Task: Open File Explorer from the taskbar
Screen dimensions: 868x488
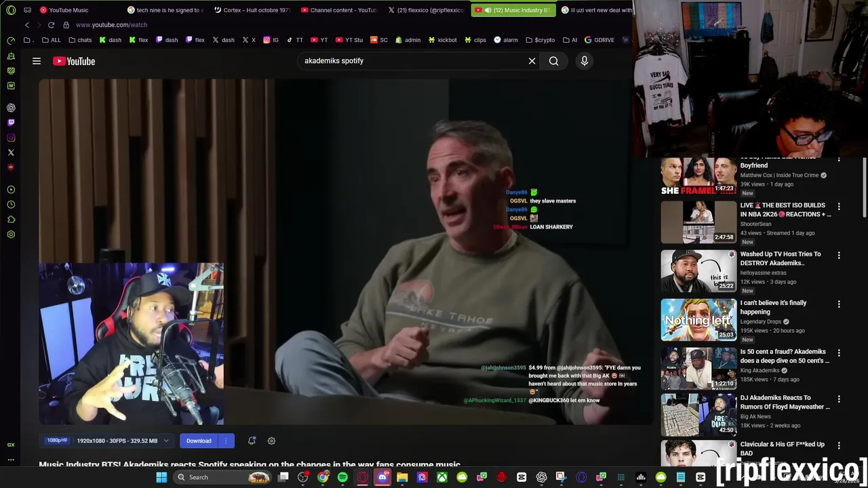Action: pyautogui.click(x=402, y=477)
